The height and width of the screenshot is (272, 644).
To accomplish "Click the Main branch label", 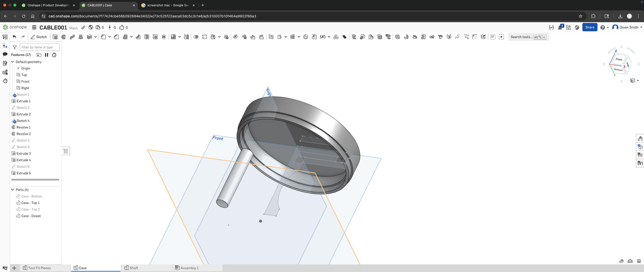I will (x=73, y=28).
